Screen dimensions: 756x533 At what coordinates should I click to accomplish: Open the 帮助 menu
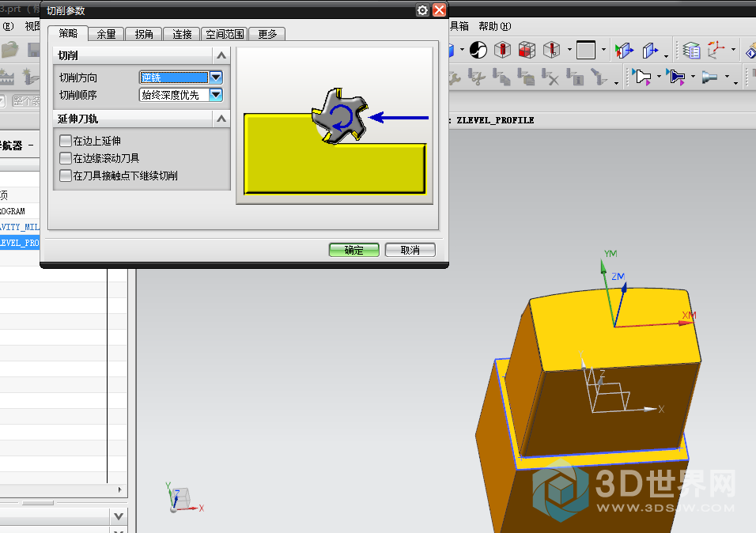tap(494, 26)
